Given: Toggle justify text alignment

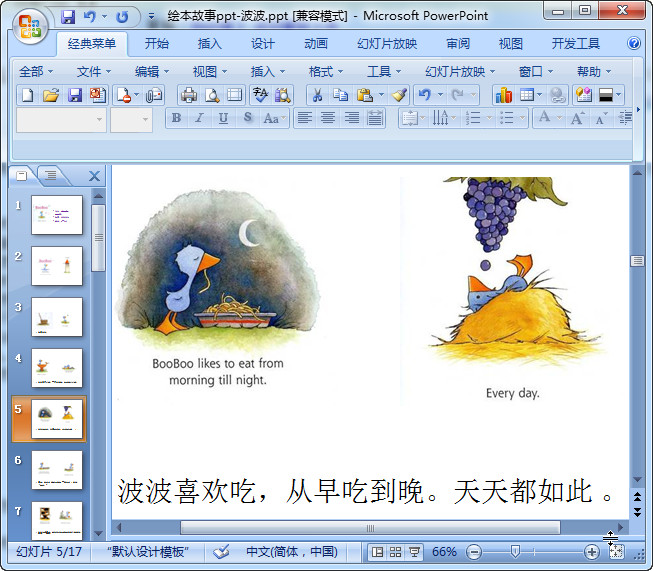Looking at the screenshot, I should coord(375,118).
